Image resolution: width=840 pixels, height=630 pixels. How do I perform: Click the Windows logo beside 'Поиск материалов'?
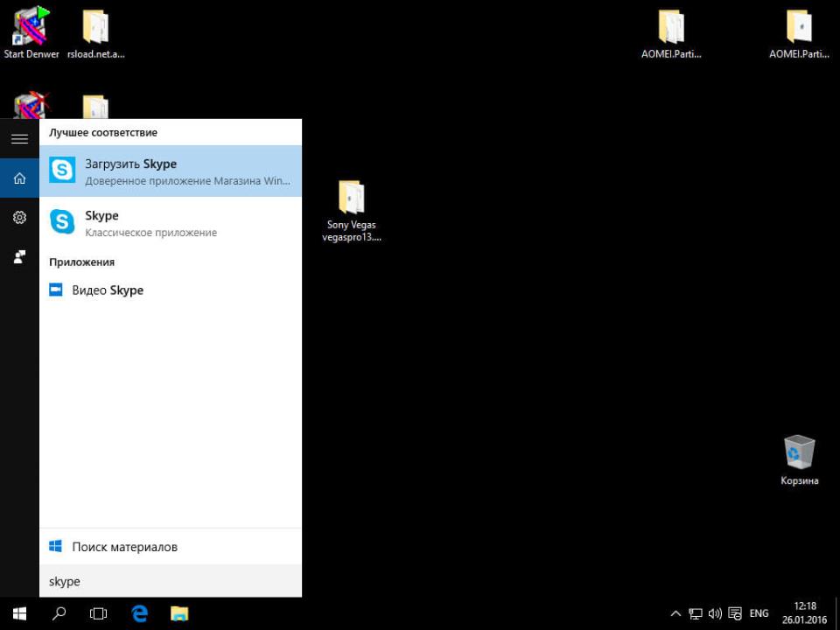[56, 546]
